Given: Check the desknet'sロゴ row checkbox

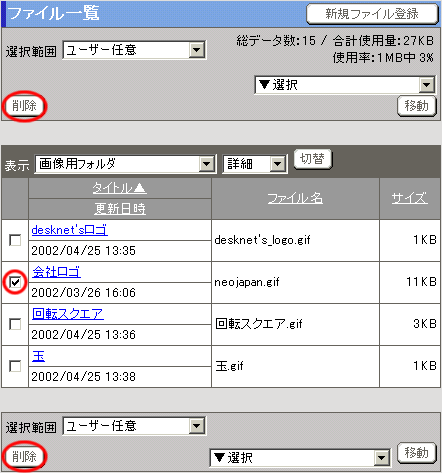Looking at the screenshot, I should pos(15,240).
